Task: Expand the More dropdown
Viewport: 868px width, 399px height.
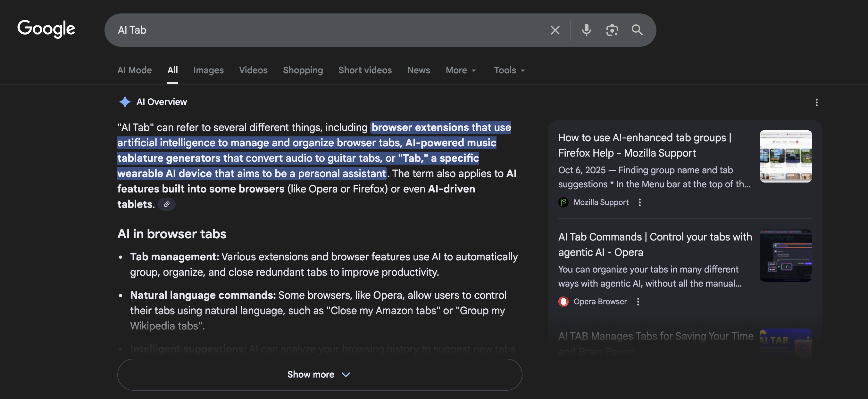Action: tap(461, 70)
